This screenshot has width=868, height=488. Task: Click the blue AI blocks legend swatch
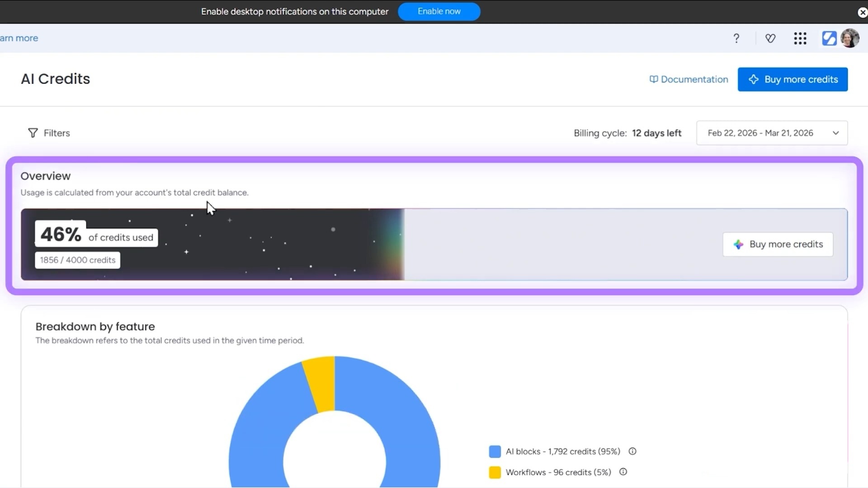pyautogui.click(x=495, y=451)
